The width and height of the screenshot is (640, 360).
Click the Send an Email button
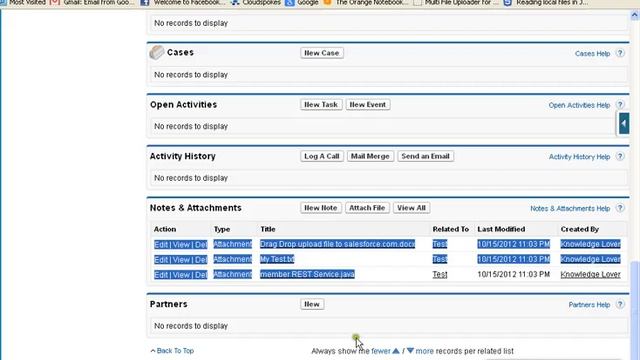click(425, 156)
